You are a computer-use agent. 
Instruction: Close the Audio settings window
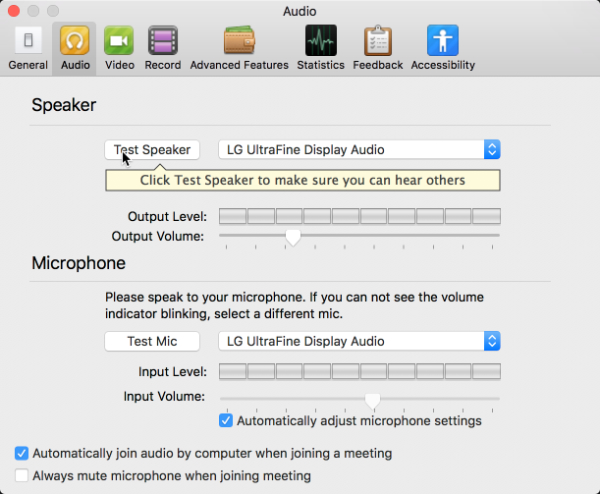tap(14, 11)
